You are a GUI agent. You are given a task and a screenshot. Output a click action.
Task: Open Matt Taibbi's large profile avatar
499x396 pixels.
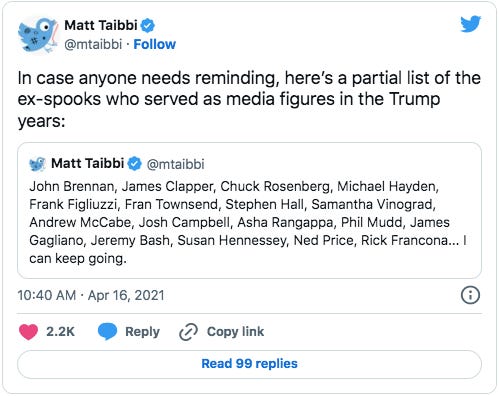tap(38, 34)
